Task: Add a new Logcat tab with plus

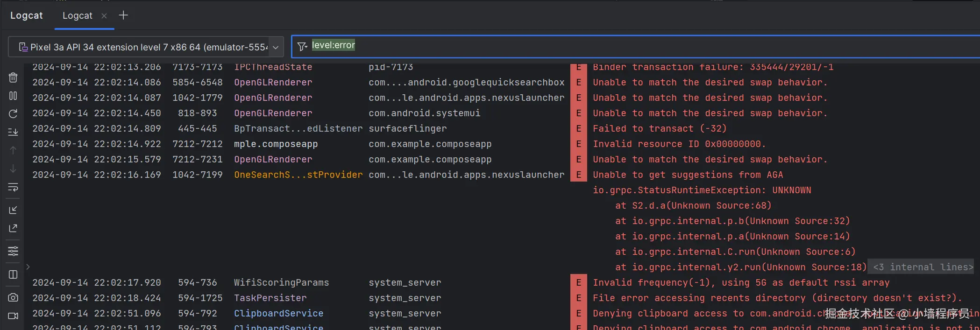Action: point(123,15)
